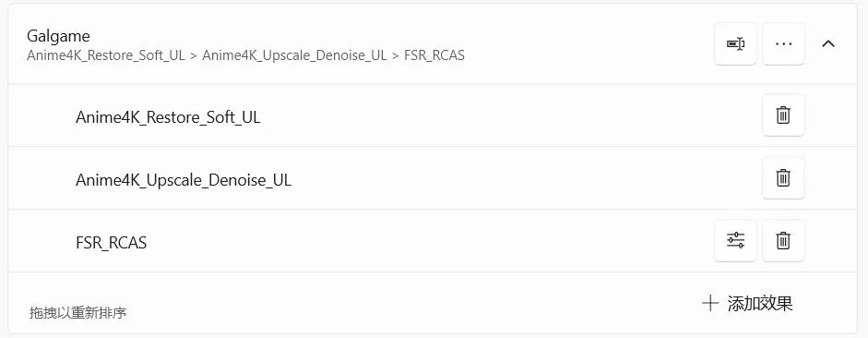Click the 添加效果 add effect button
868x338 pixels.
point(747,303)
